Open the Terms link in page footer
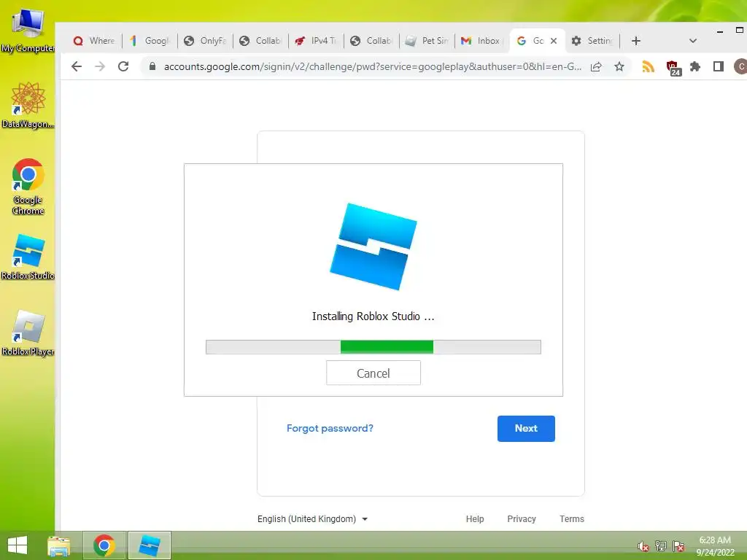 [572, 518]
